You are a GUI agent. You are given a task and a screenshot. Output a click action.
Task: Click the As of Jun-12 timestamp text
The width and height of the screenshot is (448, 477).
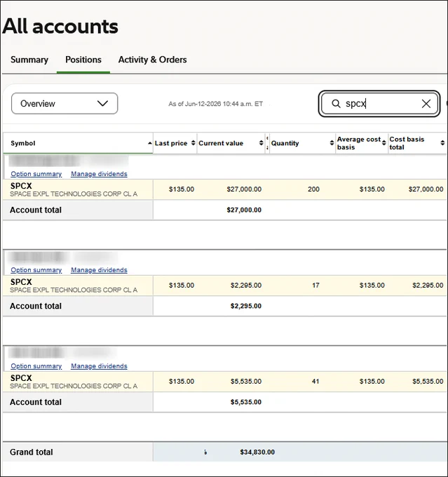pyautogui.click(x=216, y=104)
